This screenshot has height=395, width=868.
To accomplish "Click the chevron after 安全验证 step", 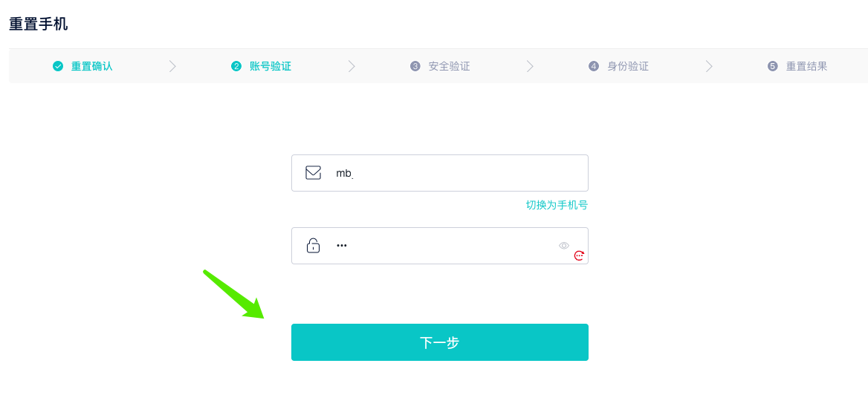I will [531, 66].
